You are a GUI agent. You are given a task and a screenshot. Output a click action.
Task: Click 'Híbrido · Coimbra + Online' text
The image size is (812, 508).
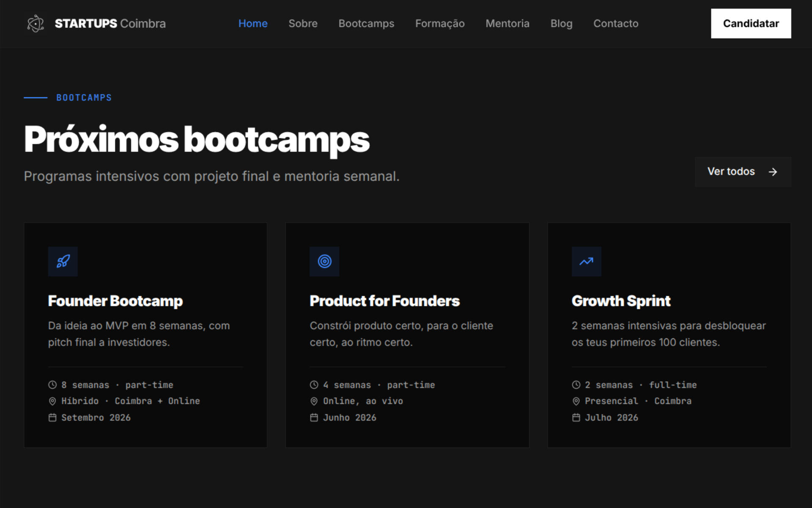pyautogui.click(x=131, y=401)
